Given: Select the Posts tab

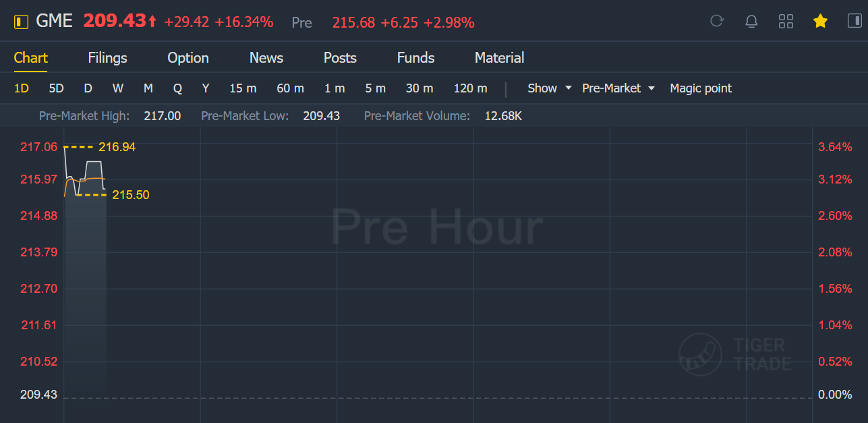Looking at the screenshot, I should tap(340, 58).
